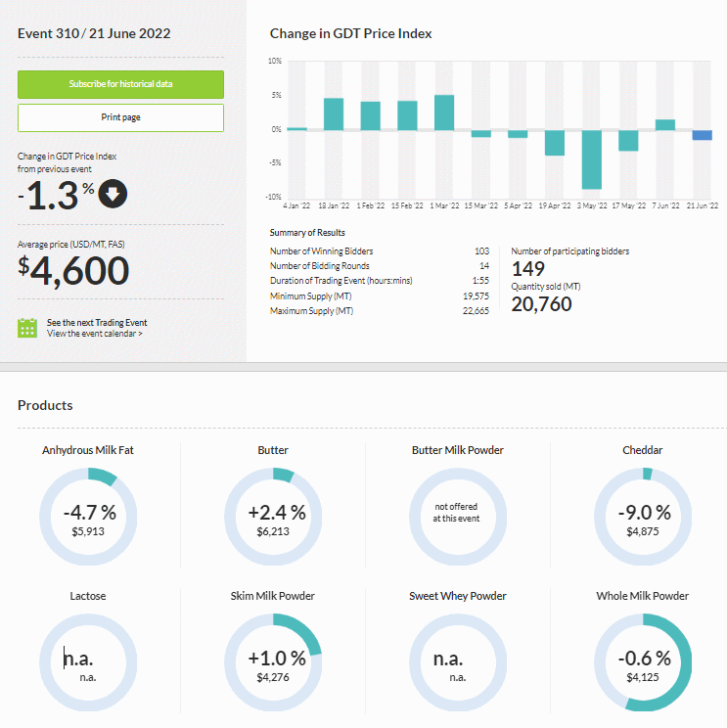
Task: Click the Number of Winning Bidders row
Action: (380, 251)
